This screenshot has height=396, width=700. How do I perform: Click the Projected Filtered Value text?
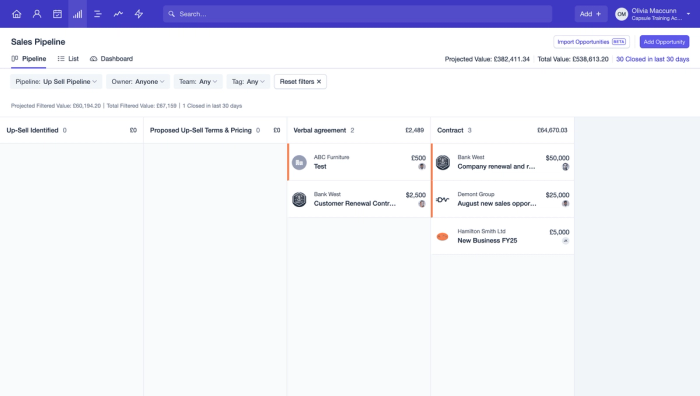tap(56, 106)
